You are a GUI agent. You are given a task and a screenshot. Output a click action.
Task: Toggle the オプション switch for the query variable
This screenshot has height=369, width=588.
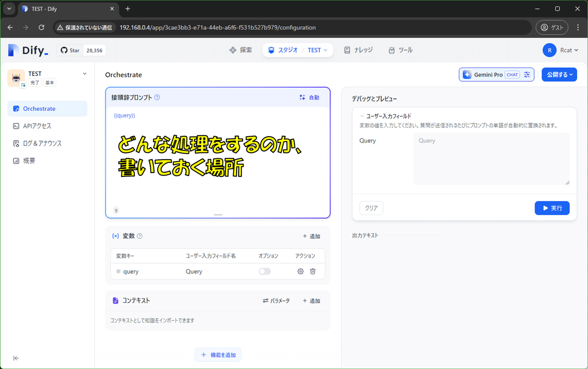pos(265,271)
